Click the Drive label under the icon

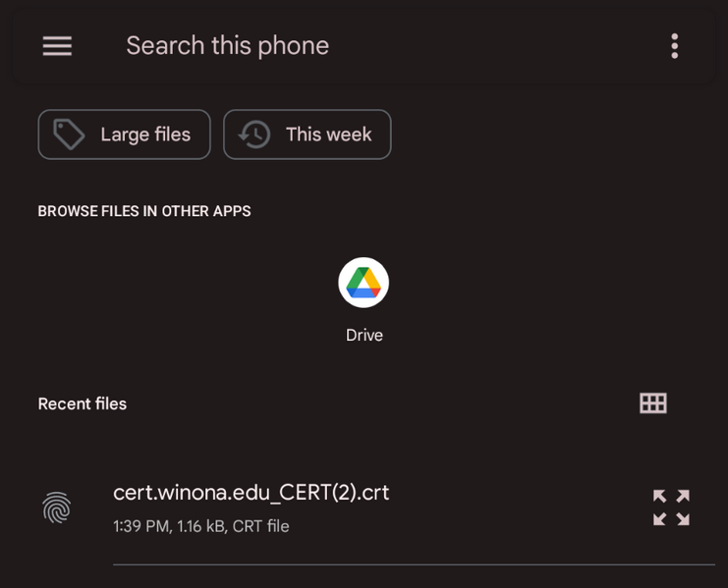[364, 336]
